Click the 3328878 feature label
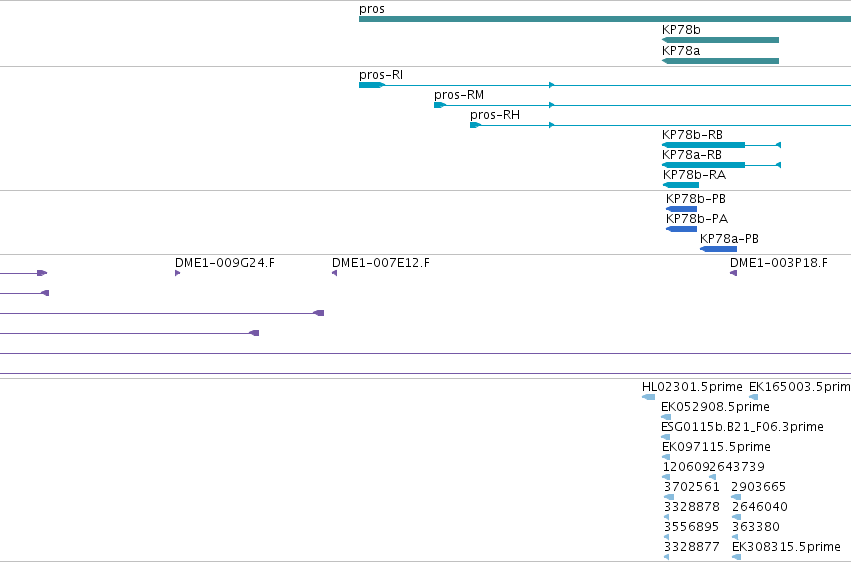Viewport: 851px width, 562px height. [691, 507]
